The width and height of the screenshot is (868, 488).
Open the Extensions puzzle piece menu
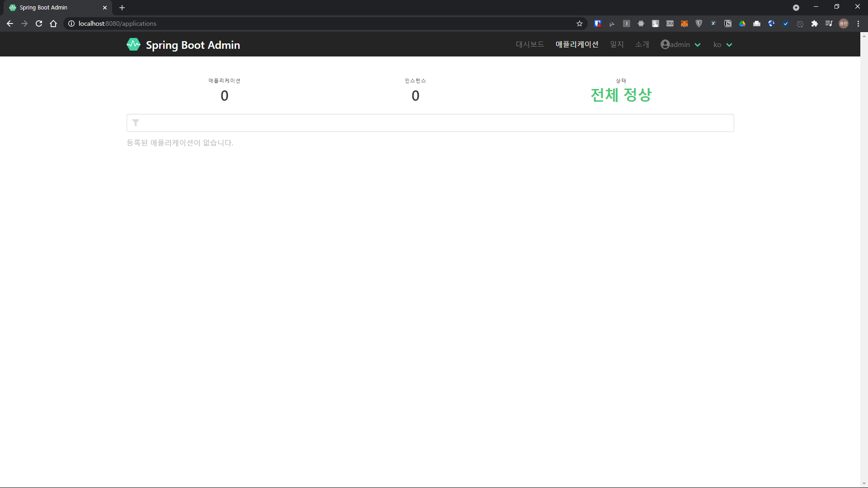[x=815, y=23]
